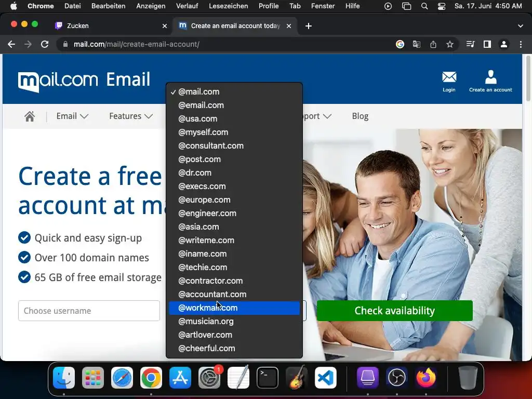Click the Choose username field
The image size is (532, 399).
click(89, 311)
